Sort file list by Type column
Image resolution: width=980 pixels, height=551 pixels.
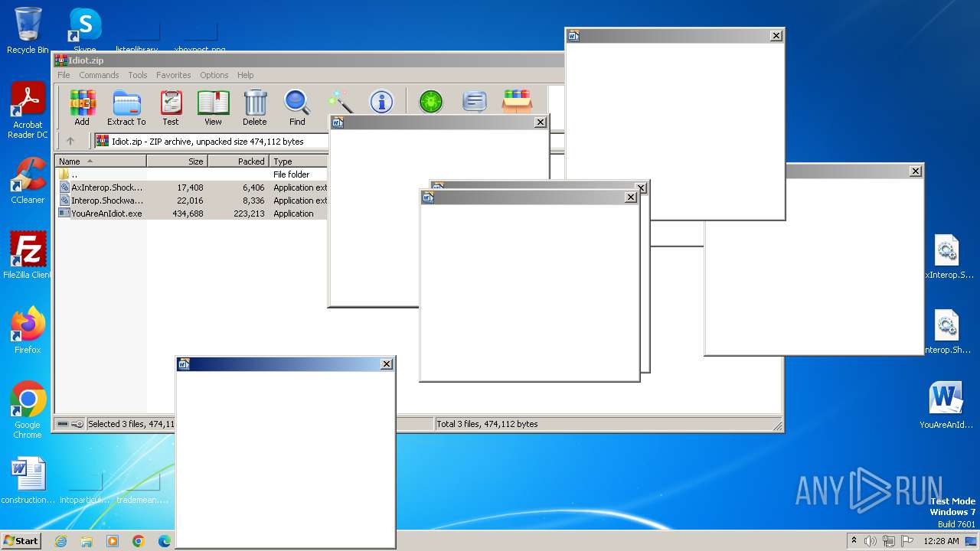click(299, 161)
